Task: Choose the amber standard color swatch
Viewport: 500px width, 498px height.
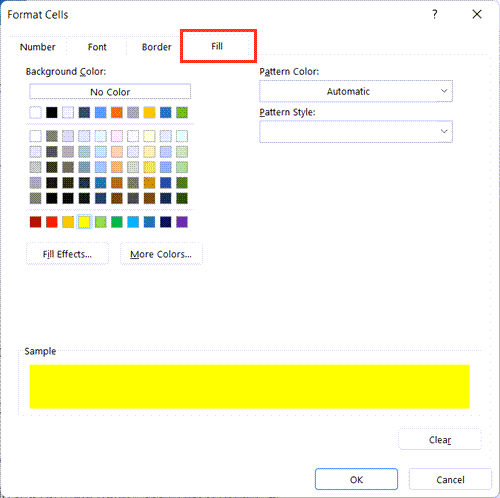Action: (x=68, y=222)
